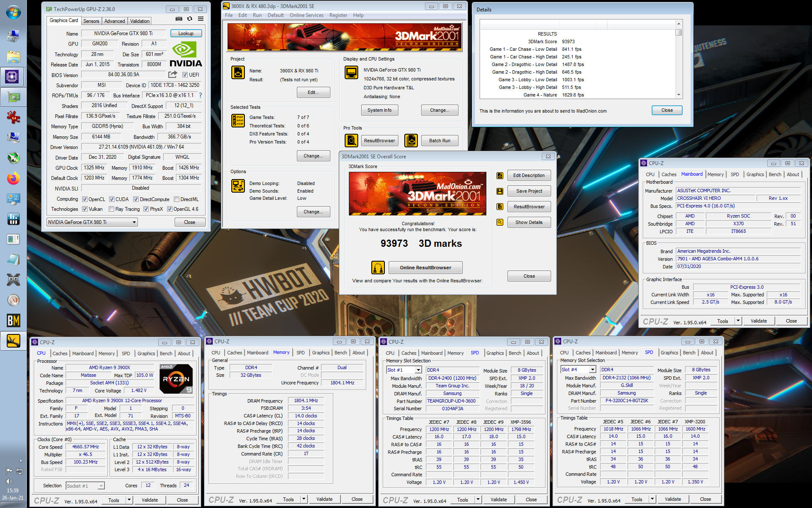Click the BIOS Version field 84.00.36.00.9A
This screenshot has width=812, height=508.
123,75
